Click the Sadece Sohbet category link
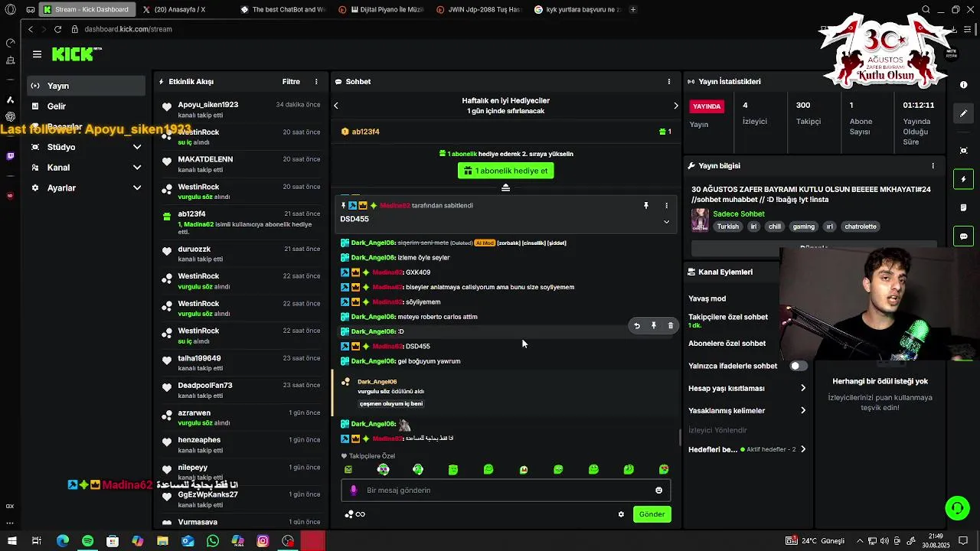Image resolution: width=980 pixels, height=551 pixels. 739,214
